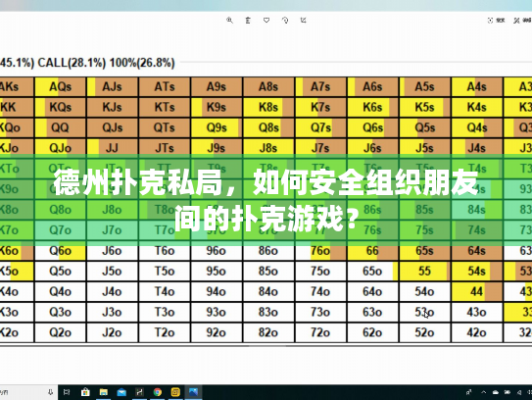
Task: Click the QJs cell
Action: tap(113, 127)
